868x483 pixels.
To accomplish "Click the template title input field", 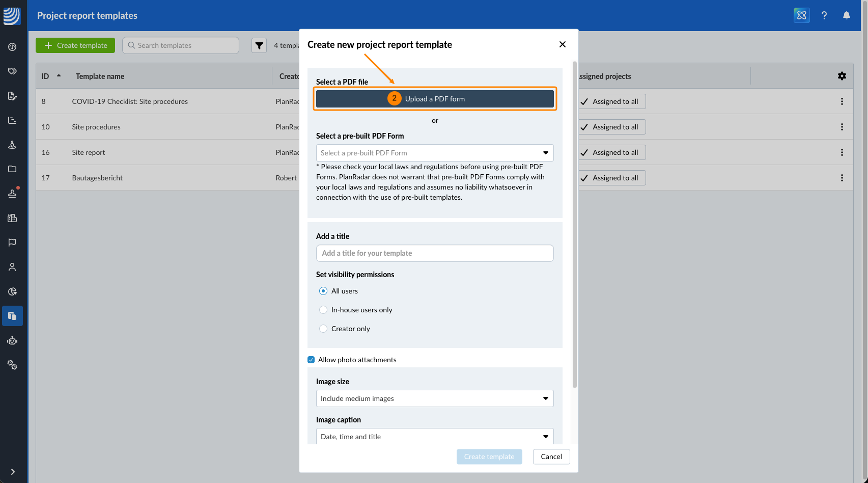I will pyautogui.click(x=435, y=253).
